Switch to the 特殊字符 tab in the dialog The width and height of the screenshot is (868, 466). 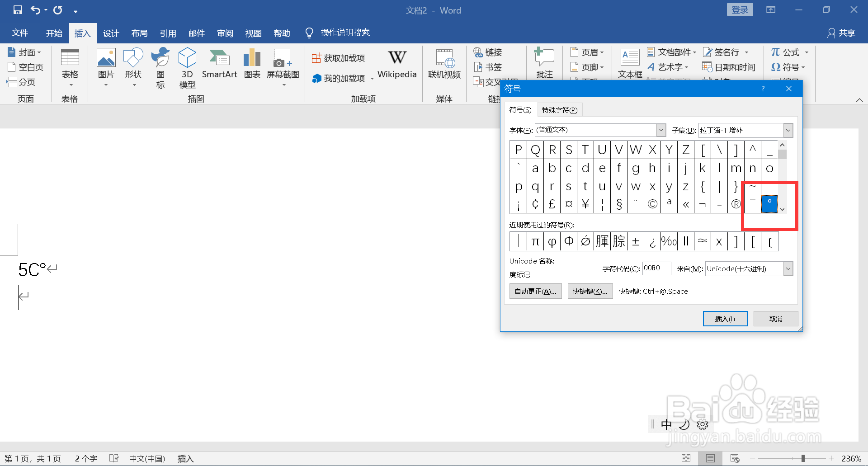tap(560, 110)
